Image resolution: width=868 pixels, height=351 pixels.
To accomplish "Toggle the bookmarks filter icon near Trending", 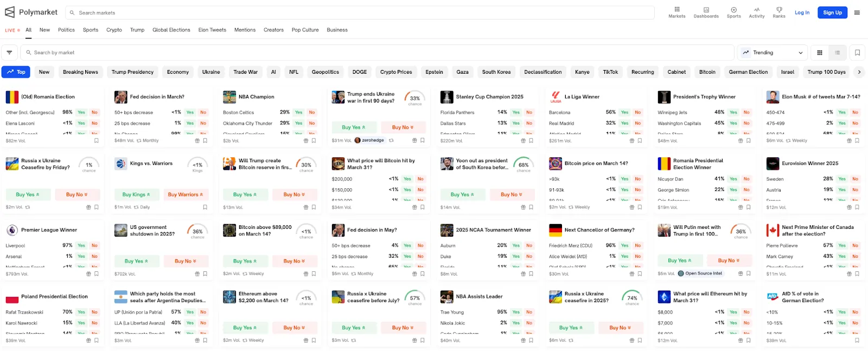I will coord(857,53).
